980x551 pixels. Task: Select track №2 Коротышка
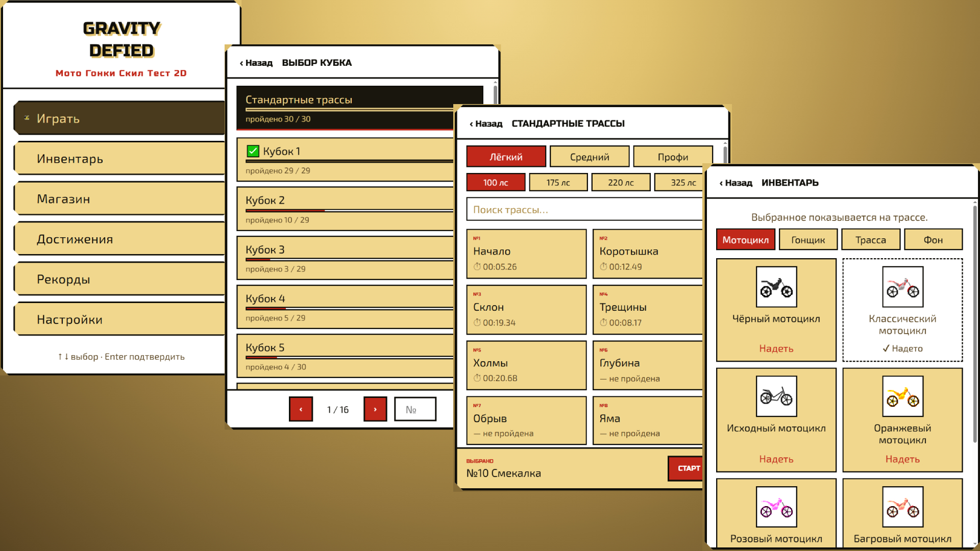648,254
